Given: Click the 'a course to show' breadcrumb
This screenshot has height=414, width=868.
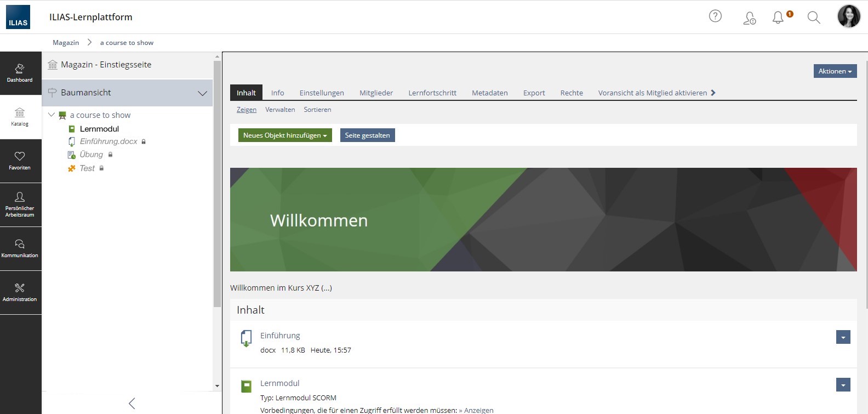Looking at the screenshot, I should (x=127, y=43).
